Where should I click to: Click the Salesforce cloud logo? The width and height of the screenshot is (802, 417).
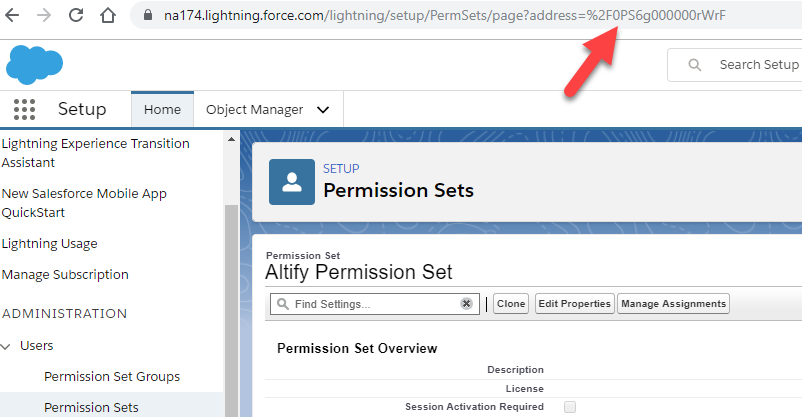tap(34, 63)
